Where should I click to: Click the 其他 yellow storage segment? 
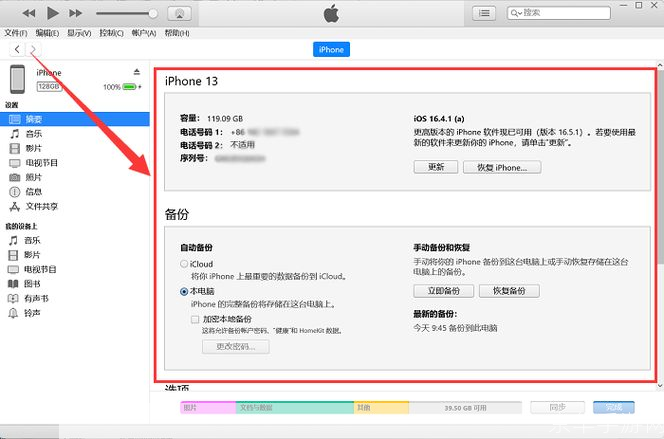click(382, 408)
